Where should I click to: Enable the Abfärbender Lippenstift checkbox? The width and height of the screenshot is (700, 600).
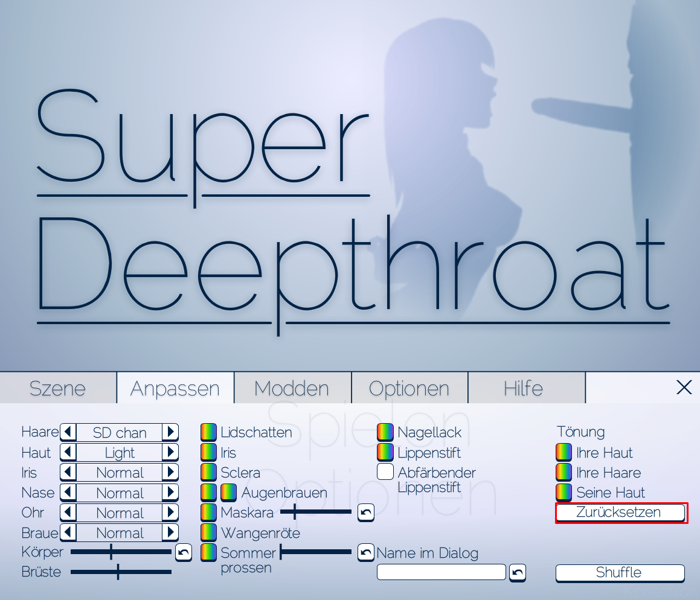(385, 472)
